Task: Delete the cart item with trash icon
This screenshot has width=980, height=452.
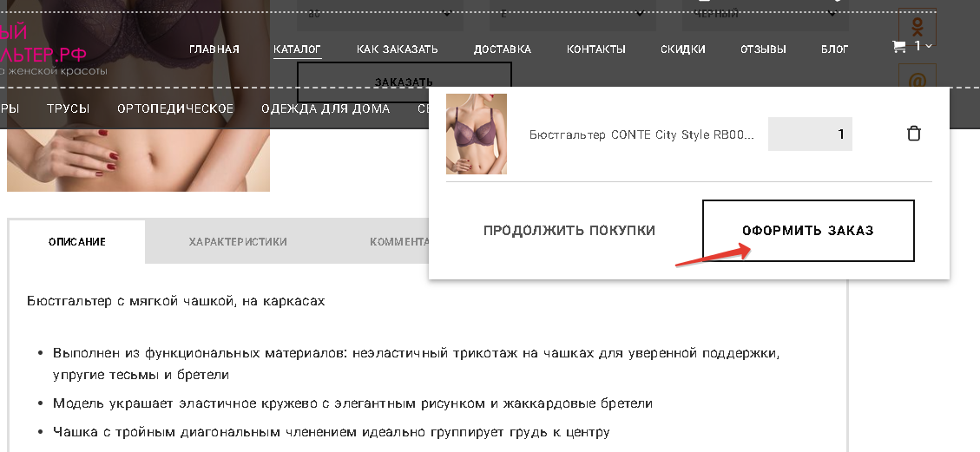Action: tap(913, 134)
